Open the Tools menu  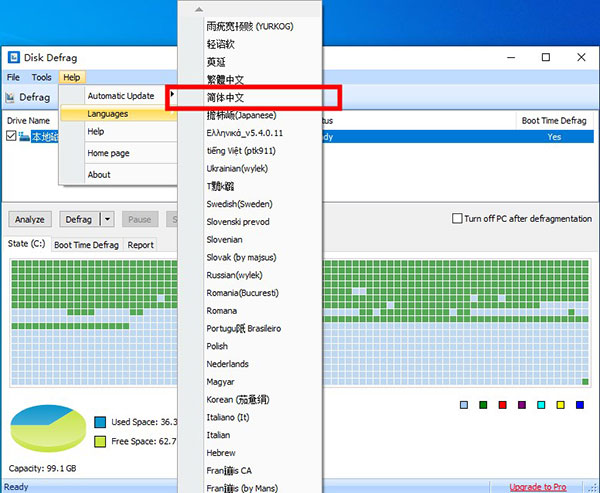[x=41, y=77]
